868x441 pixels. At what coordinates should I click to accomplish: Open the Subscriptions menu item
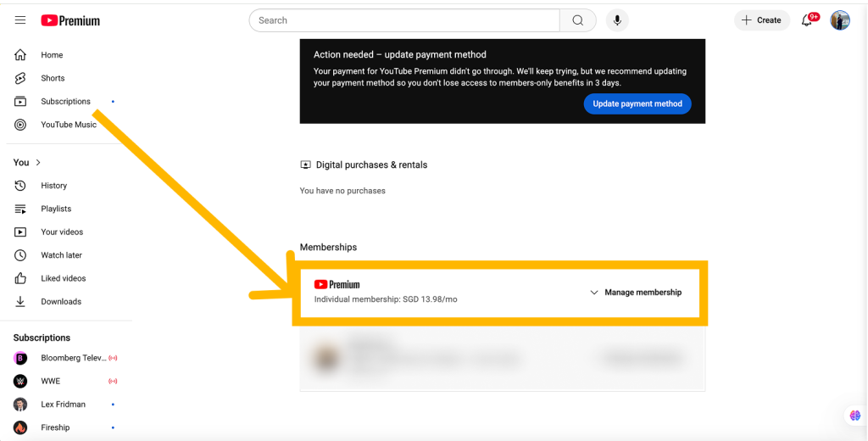click(x=66, y=102)
